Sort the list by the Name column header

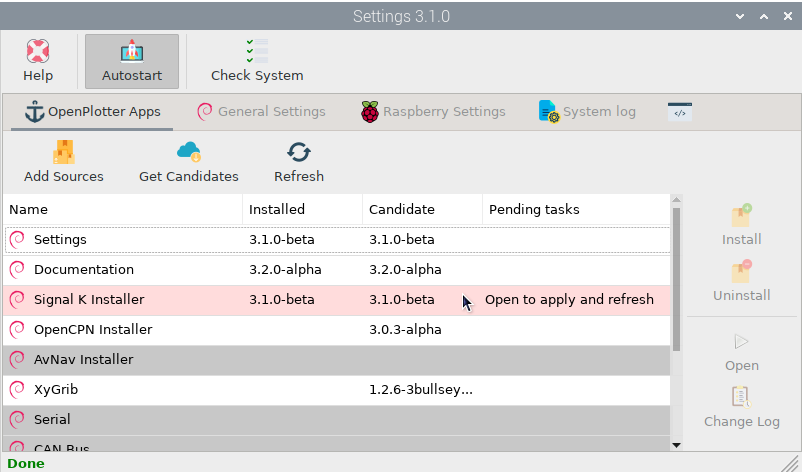tap(123, 210)
